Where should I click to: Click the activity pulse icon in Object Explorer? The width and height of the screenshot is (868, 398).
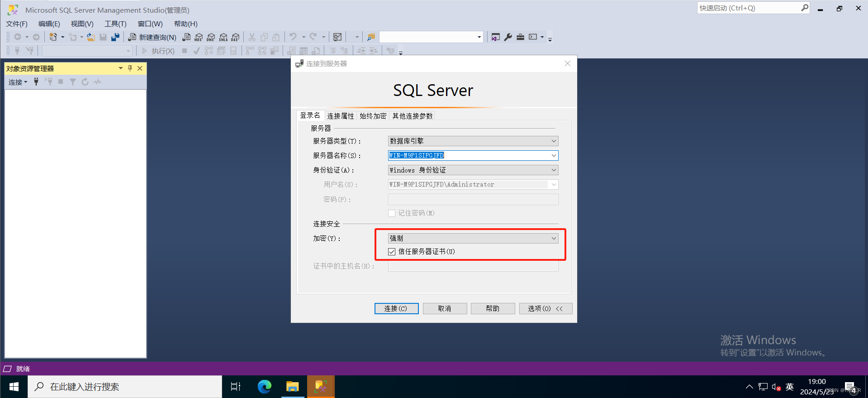click(x=97, y=82)
